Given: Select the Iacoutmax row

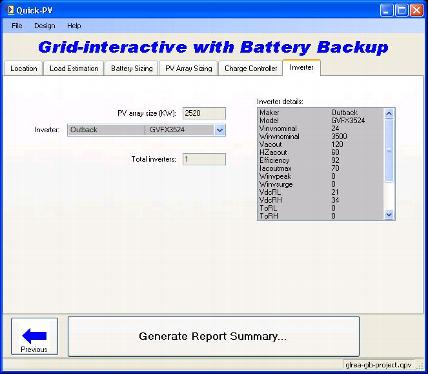Looking at the screenshot, I should point(320,168).
